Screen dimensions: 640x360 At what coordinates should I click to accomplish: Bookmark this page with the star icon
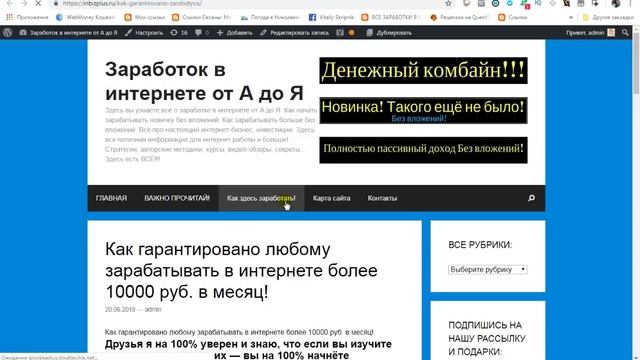(x=449, y=3)
